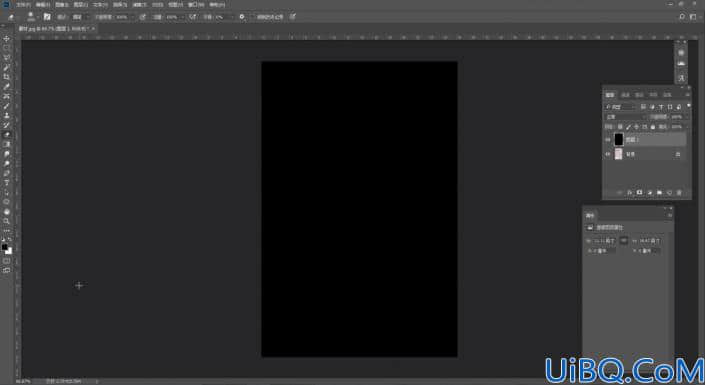The width and height of the screenshot is (705, 385).
Task: Select the Crop tool
Action: click(6, 77)
